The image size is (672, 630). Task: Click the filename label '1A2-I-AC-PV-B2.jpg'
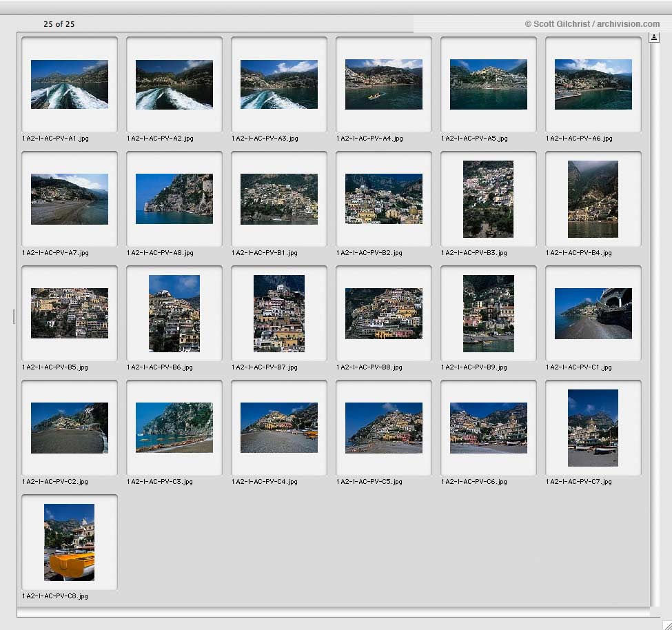click(x=369, y=253)
